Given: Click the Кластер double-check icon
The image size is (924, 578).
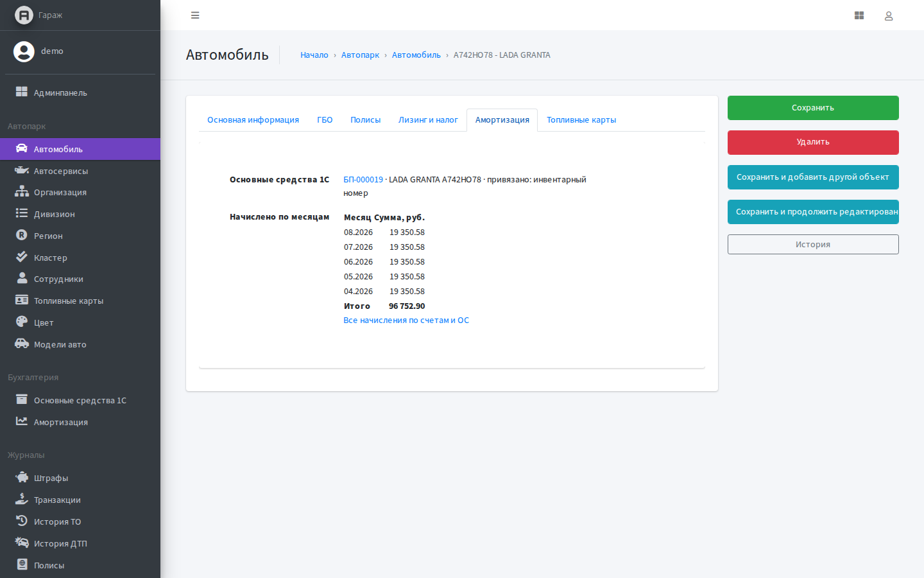Looking at the screenshot, I should (x=22, y=257).
